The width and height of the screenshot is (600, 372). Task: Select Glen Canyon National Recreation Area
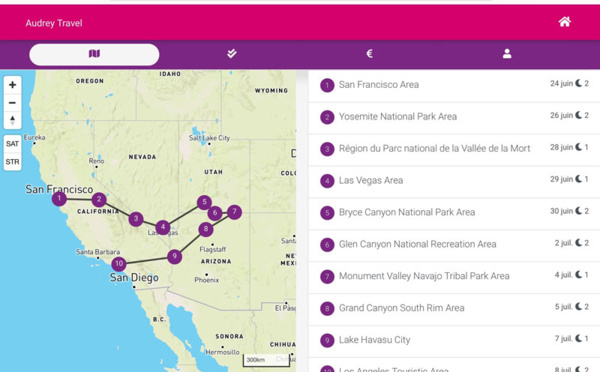[x=454, y=245]
